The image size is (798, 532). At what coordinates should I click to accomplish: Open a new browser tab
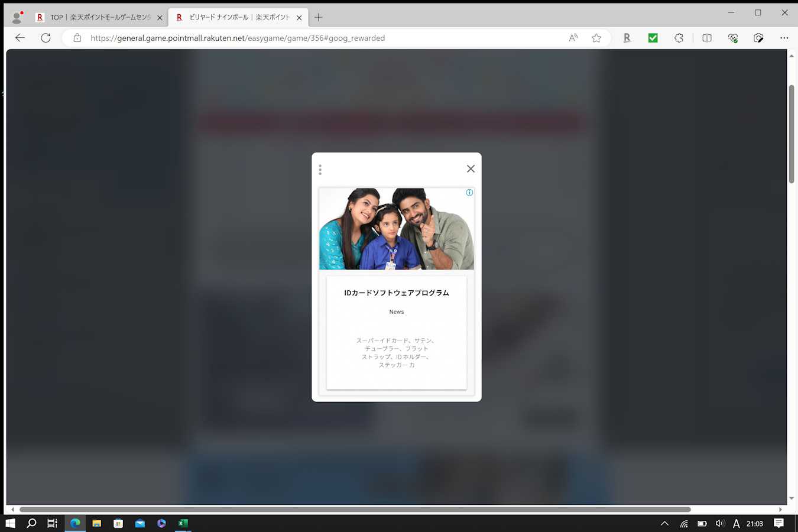pyautogui.click(x=319, y=18)
